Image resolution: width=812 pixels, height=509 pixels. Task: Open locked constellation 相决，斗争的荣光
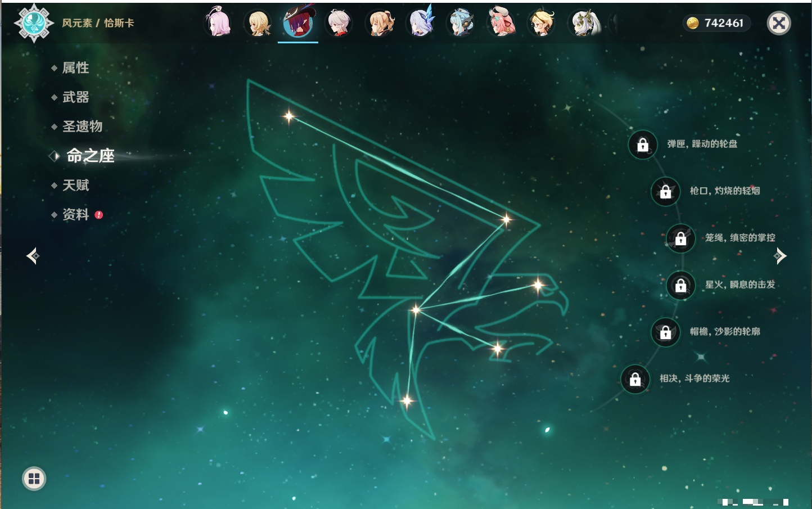coord(635,379)
